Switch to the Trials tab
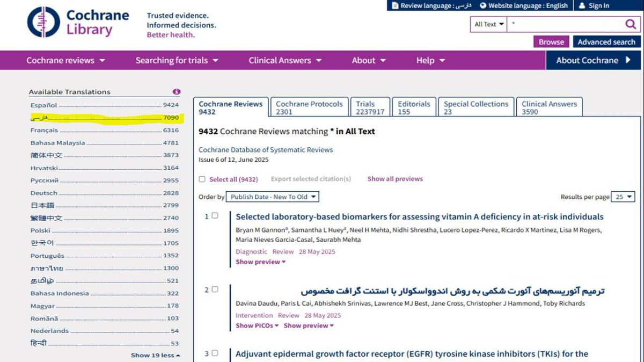 [370, 107]
